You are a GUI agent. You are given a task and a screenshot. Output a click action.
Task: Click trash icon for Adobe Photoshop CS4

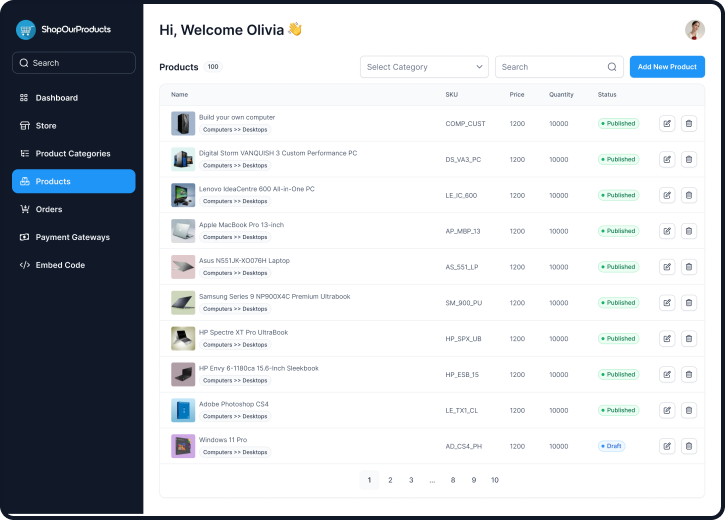point(689,410)
